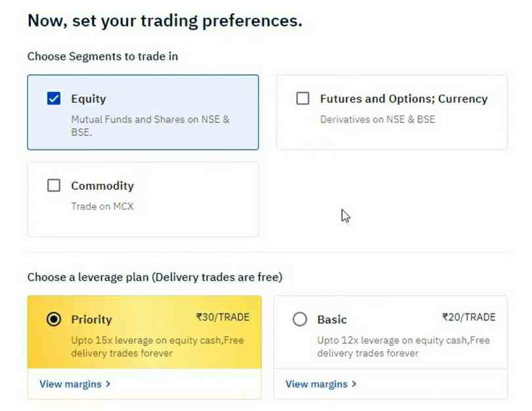Click the ₹30/TRADE price on Priority

[223, 317]
